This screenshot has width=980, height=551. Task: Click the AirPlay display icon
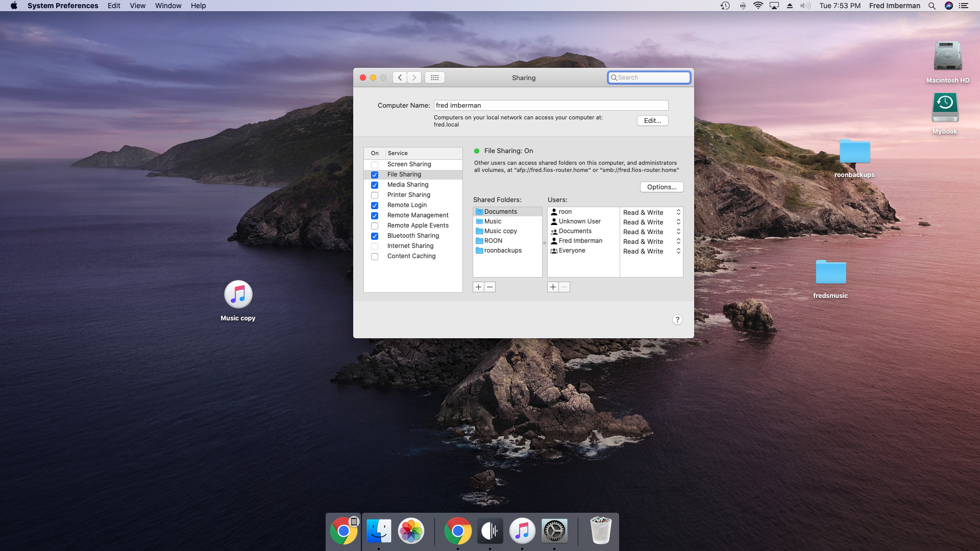pyautogui.click(x=774, y=6)
